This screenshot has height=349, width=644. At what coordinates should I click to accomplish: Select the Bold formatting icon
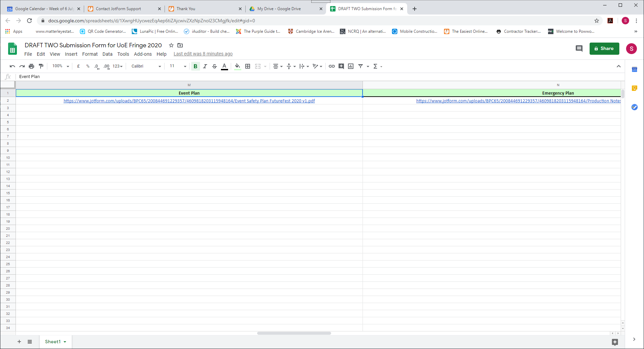coord(195,66)
